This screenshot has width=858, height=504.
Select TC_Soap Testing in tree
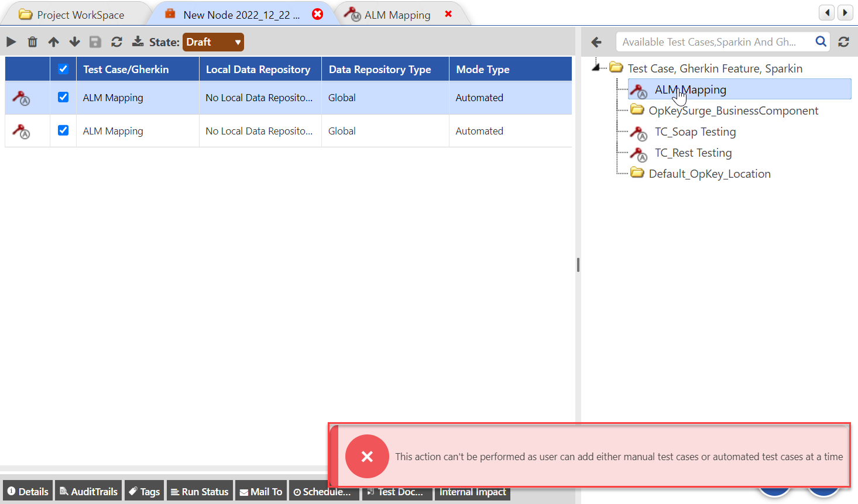(695, 132)
